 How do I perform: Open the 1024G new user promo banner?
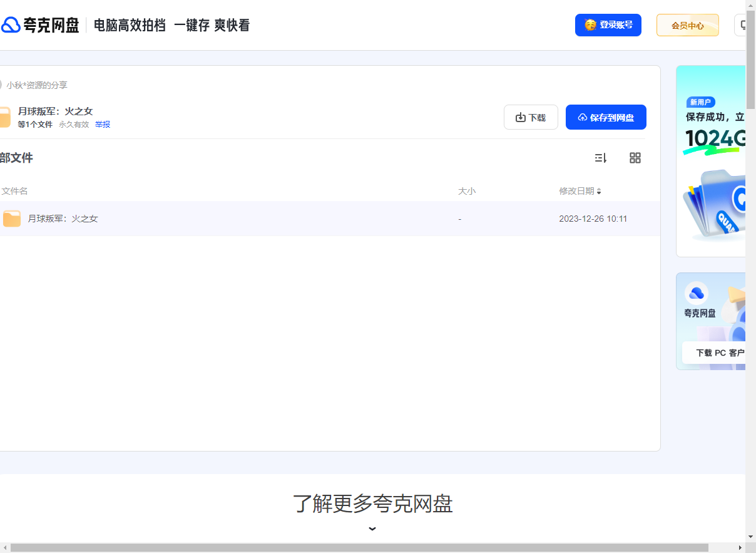pyautogui.click(x=711, y=161)
